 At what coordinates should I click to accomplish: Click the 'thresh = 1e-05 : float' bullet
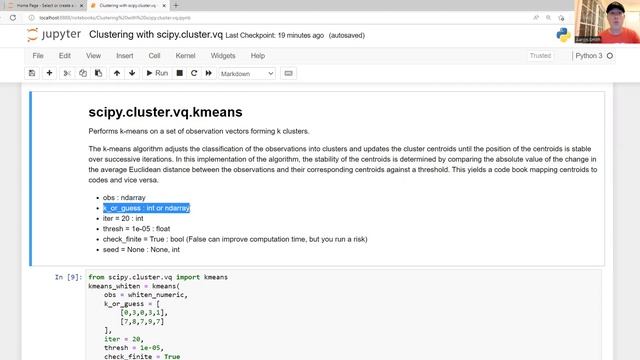point(136,229)
